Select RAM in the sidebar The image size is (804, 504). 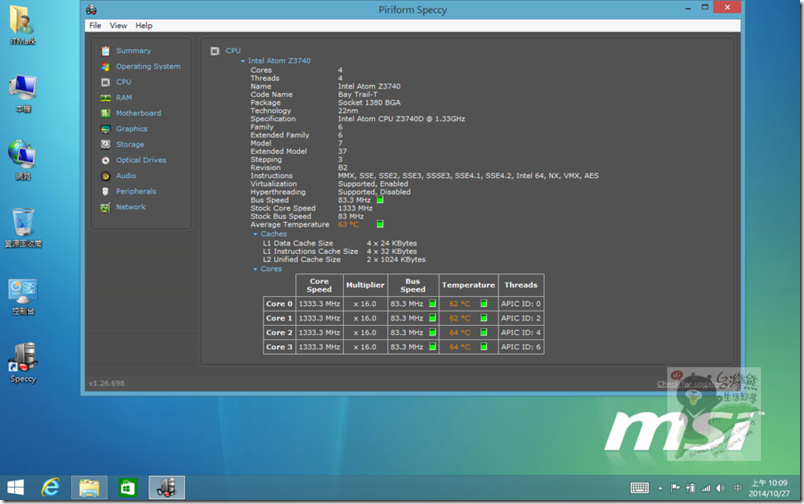(x=124, y=98)
